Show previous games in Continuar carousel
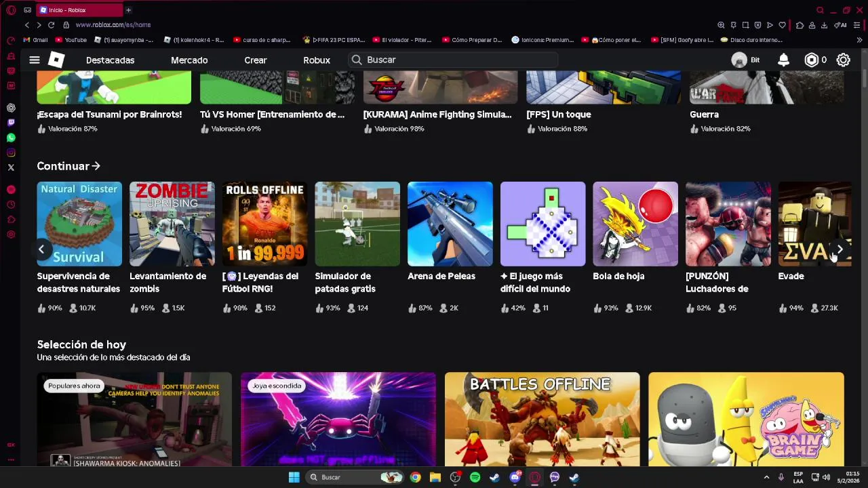This screenshot has width=868, height=488. click(41, 249)
